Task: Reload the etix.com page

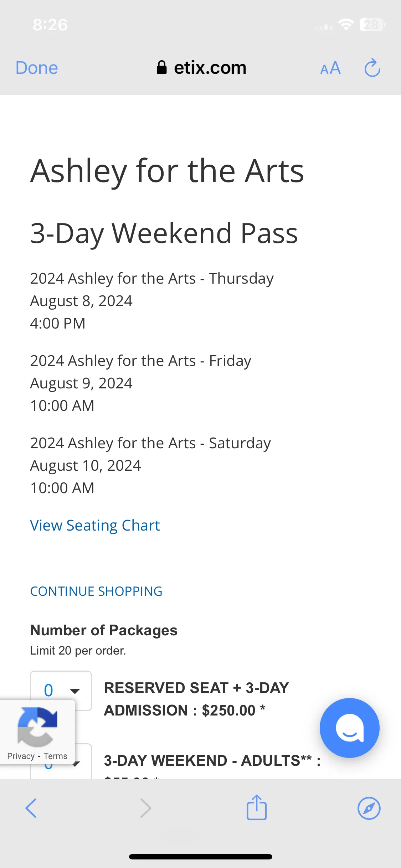Action: [372, 68]
